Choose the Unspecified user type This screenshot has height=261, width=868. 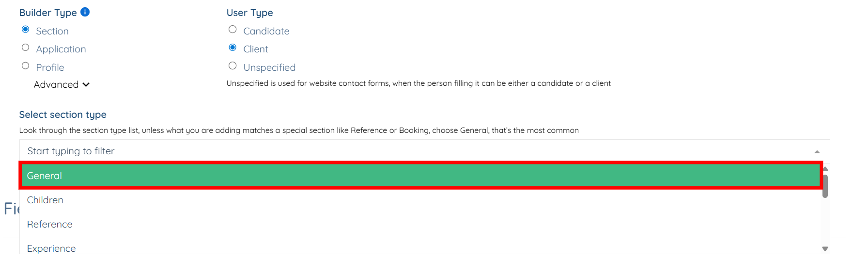pos(232,66)
